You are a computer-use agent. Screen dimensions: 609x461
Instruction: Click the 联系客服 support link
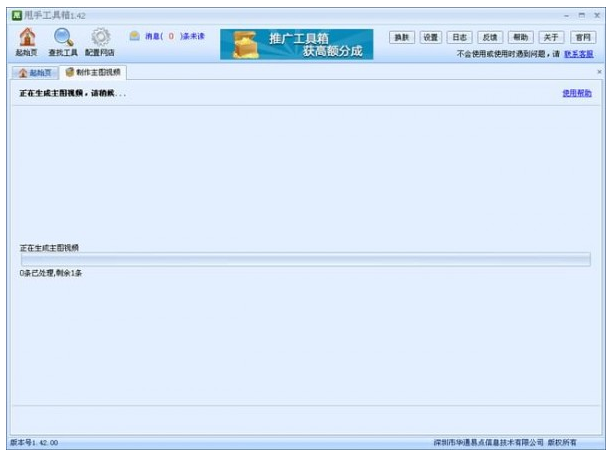[x=579, y=54]
